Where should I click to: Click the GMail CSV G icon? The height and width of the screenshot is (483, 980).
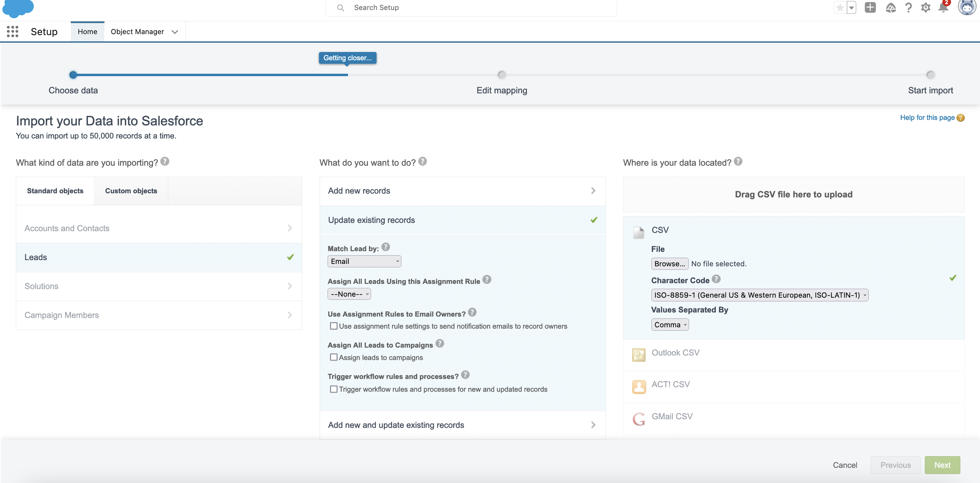coord(639,419)
